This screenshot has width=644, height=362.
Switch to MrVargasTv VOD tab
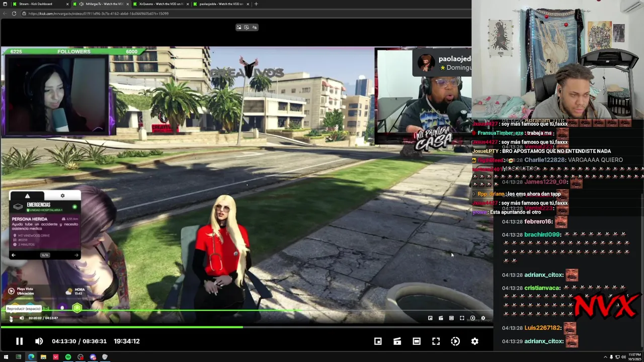pos(101,4)
